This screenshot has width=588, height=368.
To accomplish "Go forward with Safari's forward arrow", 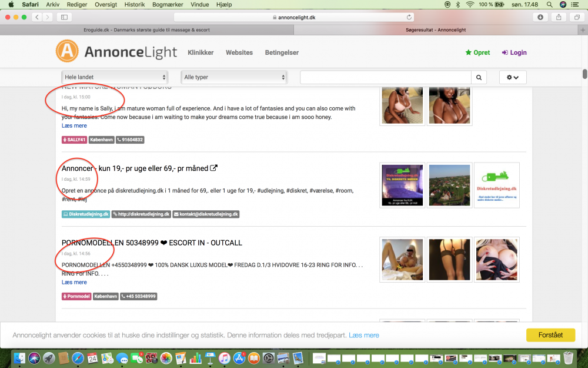I will point(47,17).
